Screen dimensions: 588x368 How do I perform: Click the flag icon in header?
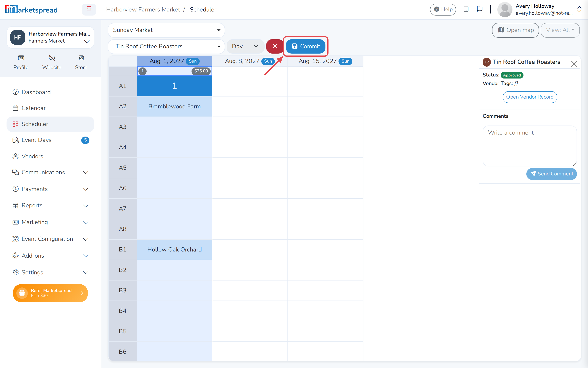click(479, 9)
